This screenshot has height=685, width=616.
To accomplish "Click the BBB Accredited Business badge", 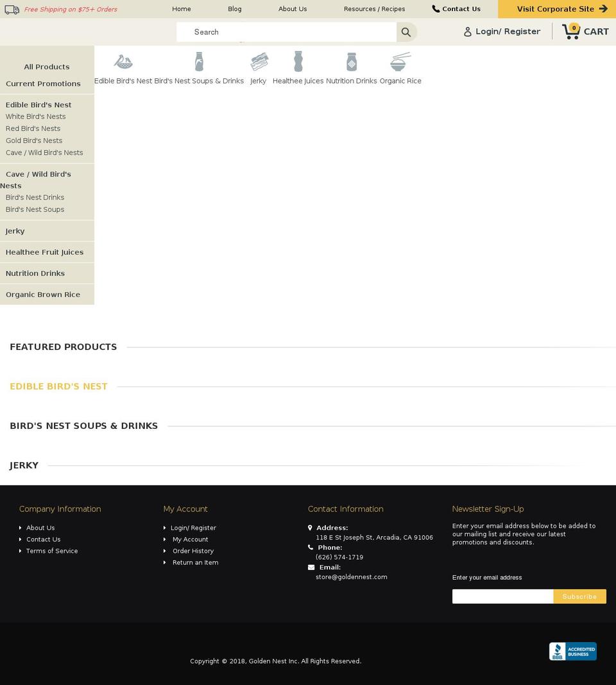I will click(573, 651).
